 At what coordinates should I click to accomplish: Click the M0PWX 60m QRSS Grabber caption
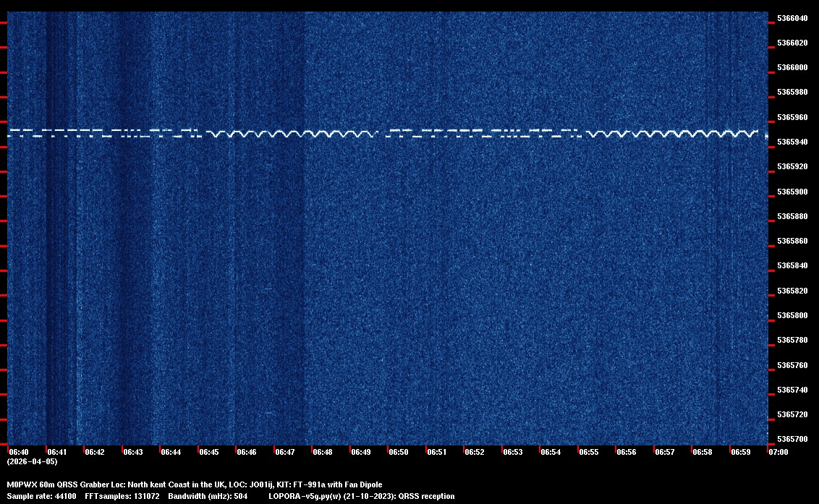tap(194, 484)
